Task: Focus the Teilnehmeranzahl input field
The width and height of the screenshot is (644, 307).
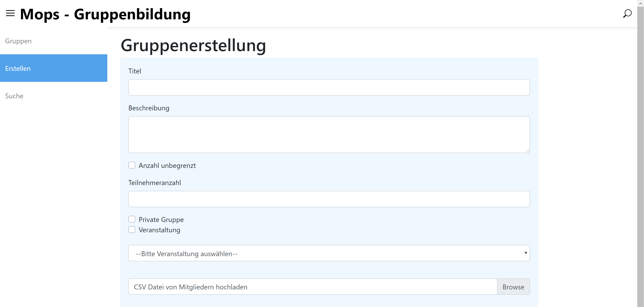Action: (x=329, y=199)
